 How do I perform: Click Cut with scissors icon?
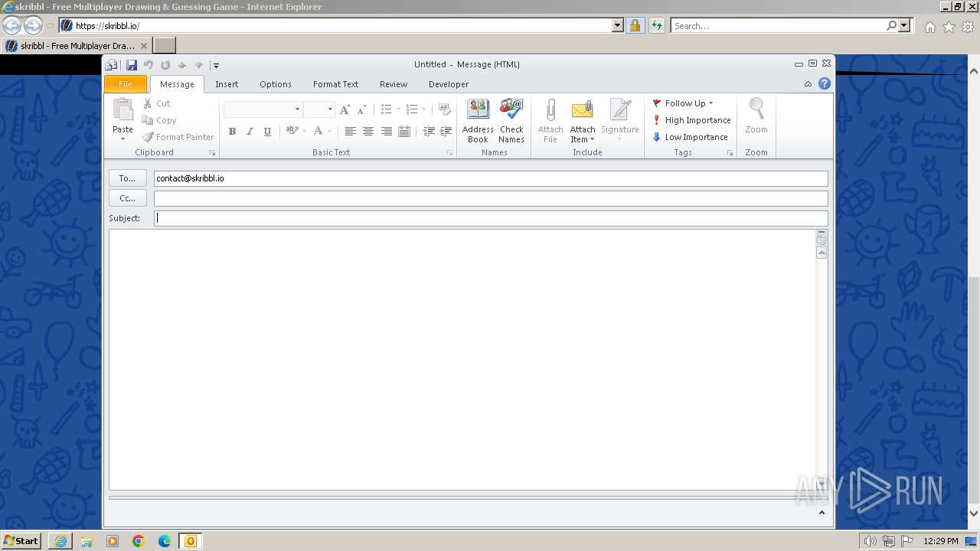click(157, 103)
